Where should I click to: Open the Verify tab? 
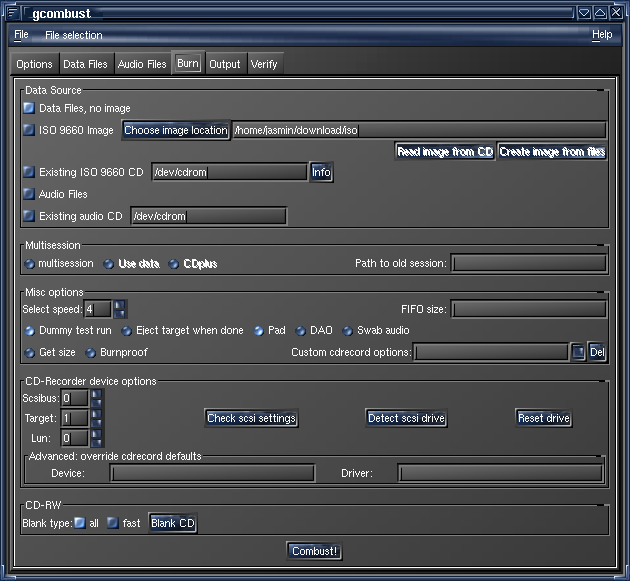tap(264, 64)
